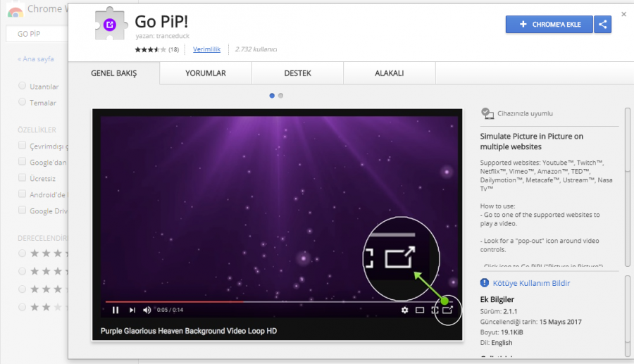Image resolution: width=634 pixels, height=364 pixels.
Task: Switch to the GENEL BAKIŞ tab
Action: click(x=113, y=73)
